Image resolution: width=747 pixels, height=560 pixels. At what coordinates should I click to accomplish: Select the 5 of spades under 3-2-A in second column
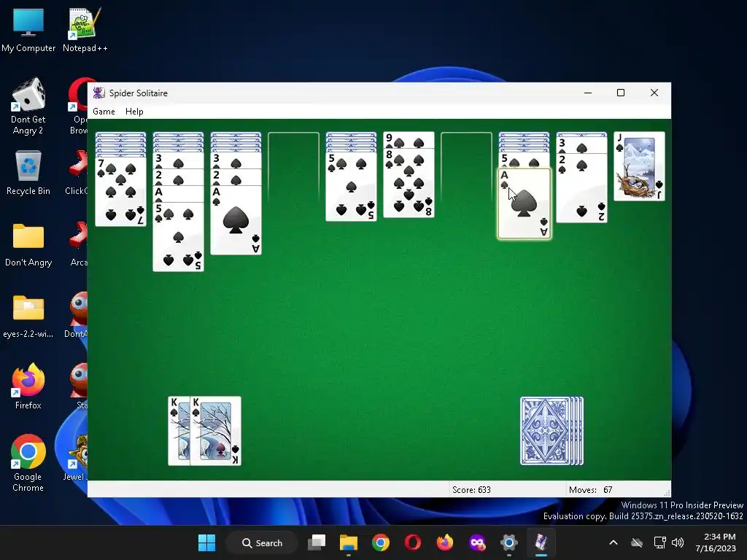[x=178, y=237]
